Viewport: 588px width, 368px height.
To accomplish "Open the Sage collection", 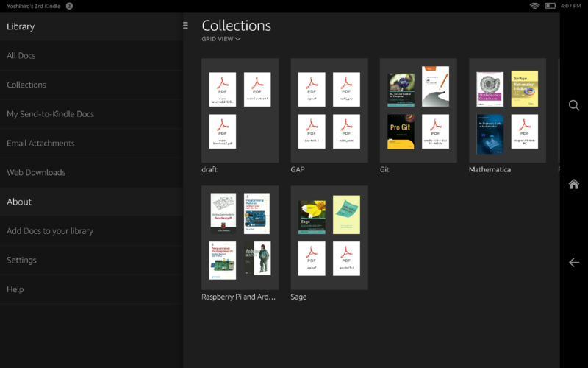I will coord(329,238).
